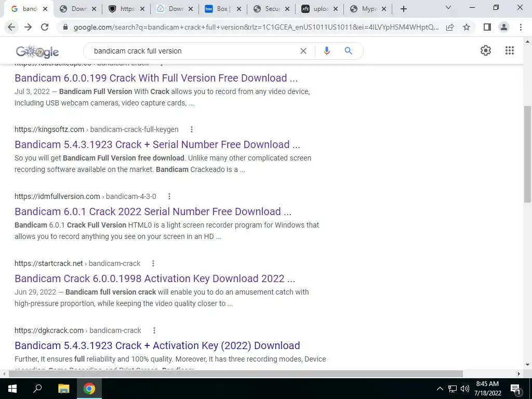The width and height of the screenshot is (532, 399).
Task: Click the scroll right arrow
Action: [x=518, y=374]
